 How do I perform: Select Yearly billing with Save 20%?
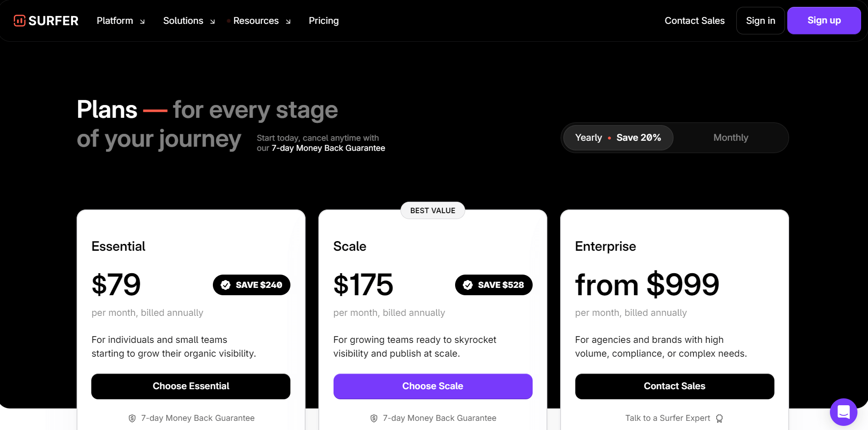[618, 138]
